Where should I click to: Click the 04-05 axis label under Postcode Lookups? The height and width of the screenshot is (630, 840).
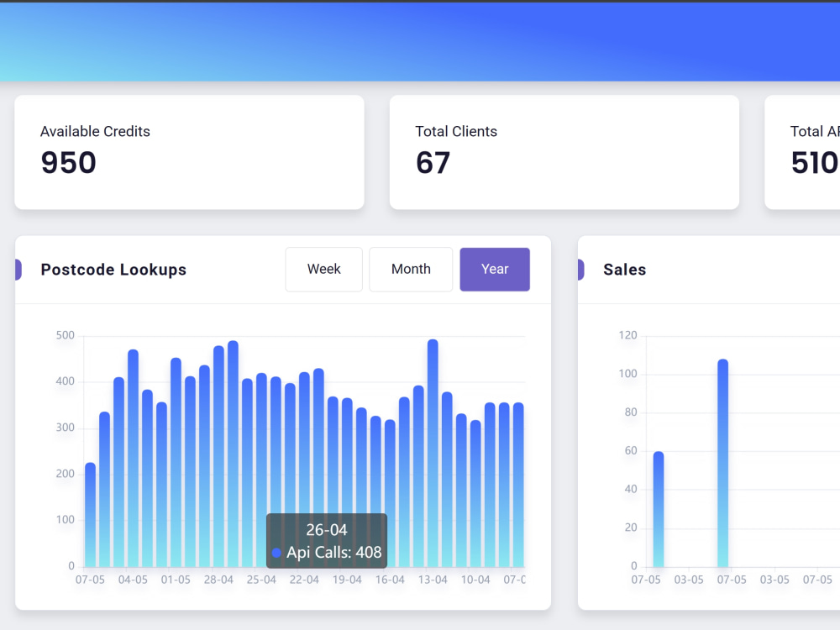(134, 580)
